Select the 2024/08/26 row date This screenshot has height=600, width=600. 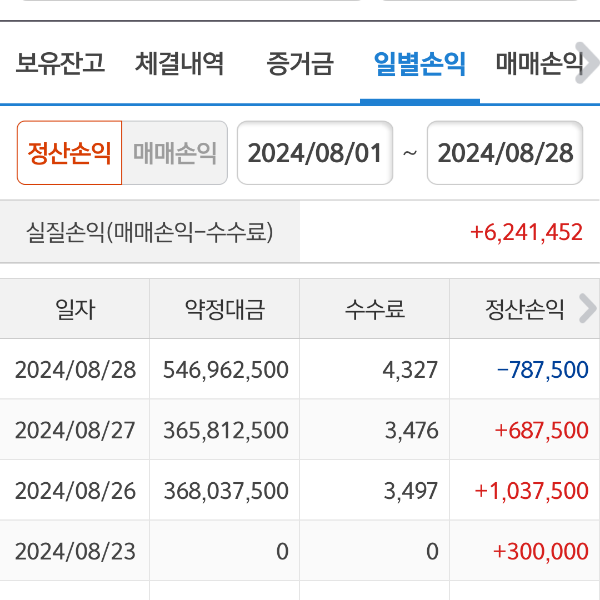click(75, 491)
